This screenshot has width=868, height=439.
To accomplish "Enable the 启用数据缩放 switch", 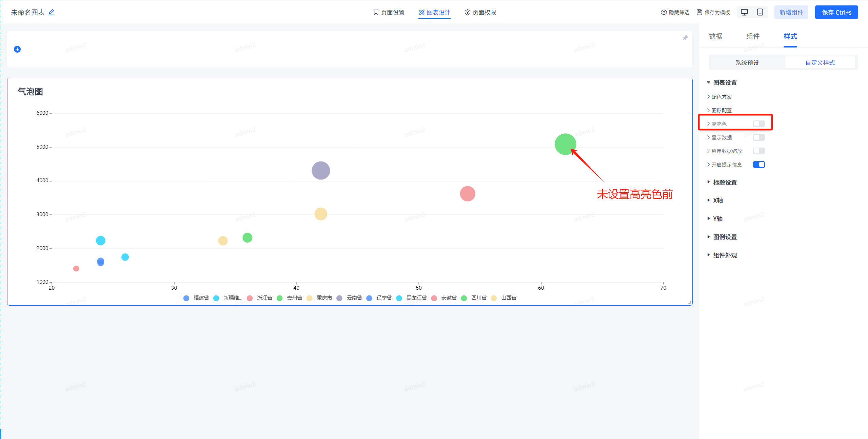I will tap(759, 151).
